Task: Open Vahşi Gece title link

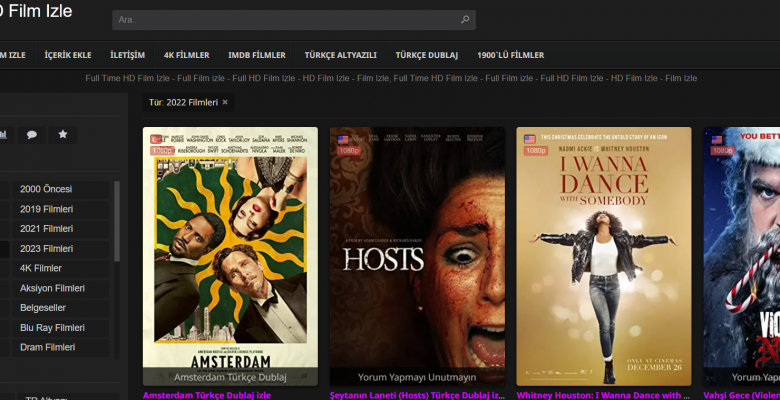Action: coord(742,395)
